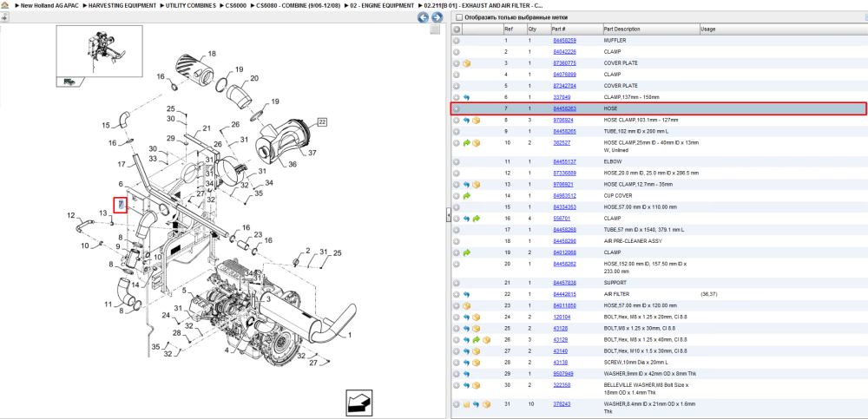Open part number 84458263 link
This screenshot has height=419, width=868.
click(565, 108)
